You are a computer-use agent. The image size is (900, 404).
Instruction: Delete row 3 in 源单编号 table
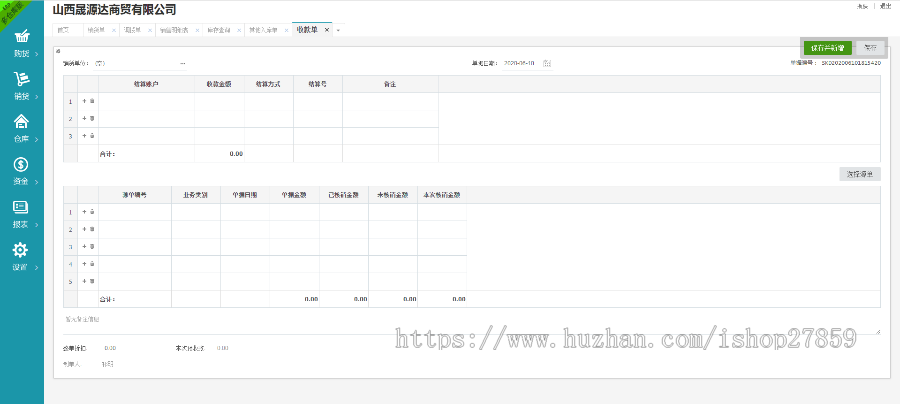92,246
